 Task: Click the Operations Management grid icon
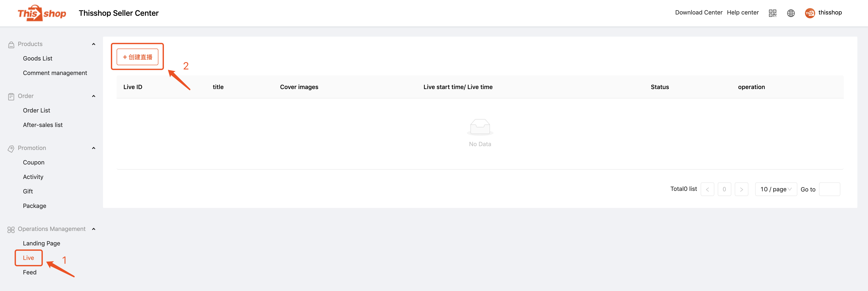pyautogui.click(x=11, y=229)
